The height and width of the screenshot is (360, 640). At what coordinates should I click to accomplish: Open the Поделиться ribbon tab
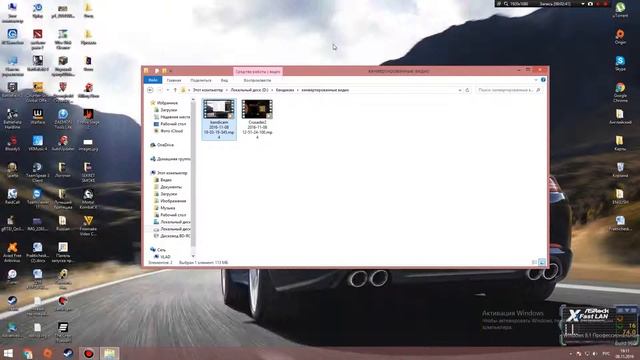point(201,80)
